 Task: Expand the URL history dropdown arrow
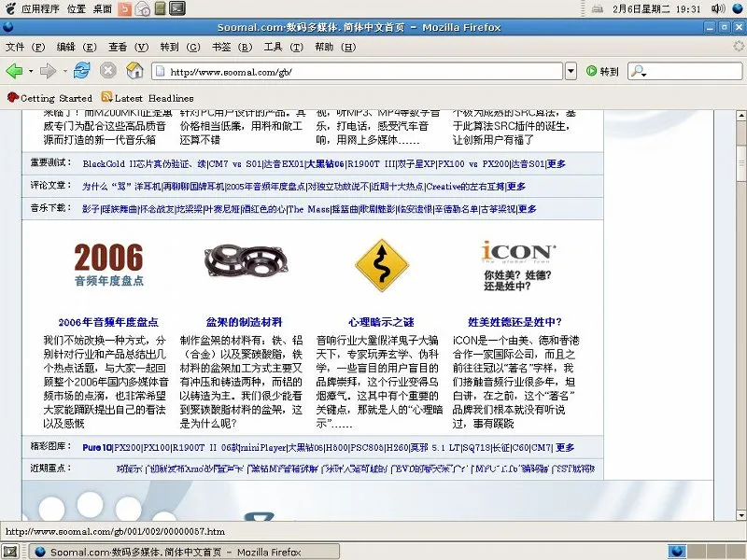pyautogui.click(x=571, y=72)
